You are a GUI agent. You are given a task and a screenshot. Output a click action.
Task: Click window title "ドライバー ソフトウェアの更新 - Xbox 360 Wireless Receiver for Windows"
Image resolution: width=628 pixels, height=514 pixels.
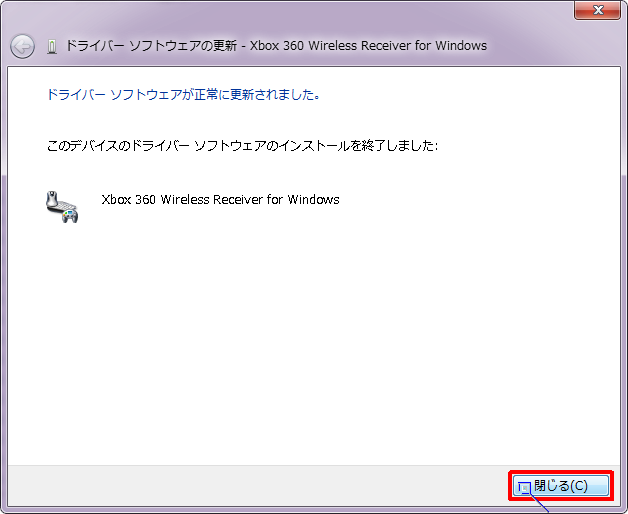point(276,46)
